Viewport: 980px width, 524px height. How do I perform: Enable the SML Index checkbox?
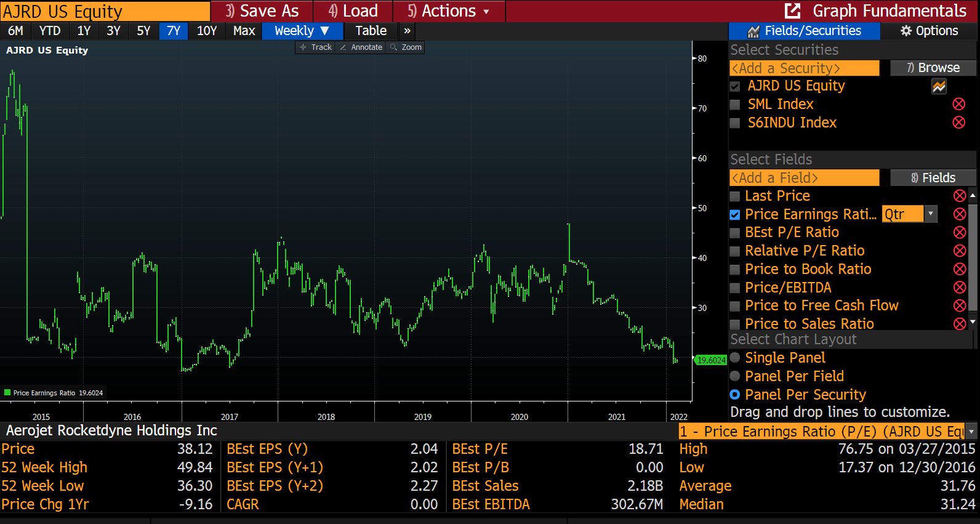coord(735,105)
